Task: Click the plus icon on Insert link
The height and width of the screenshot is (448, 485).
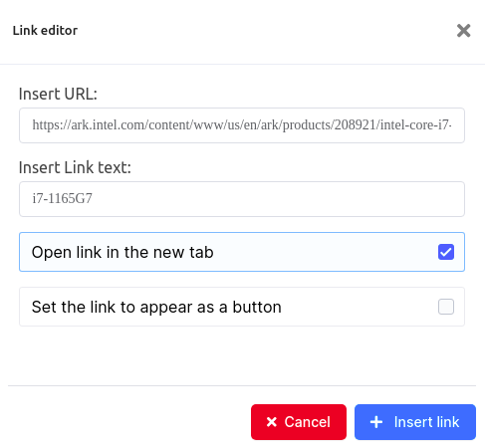Action: point(376,422)
